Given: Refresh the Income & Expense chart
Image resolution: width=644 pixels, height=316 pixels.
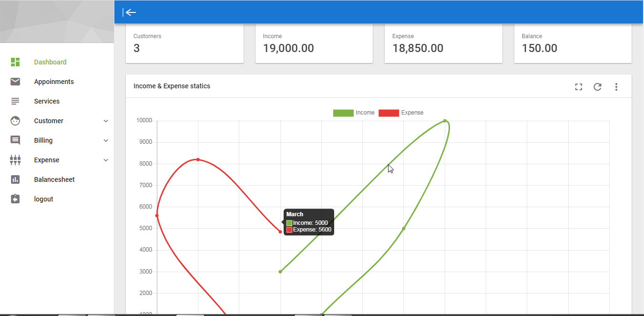Looking at the screenshot, I should tap(597, 86).
